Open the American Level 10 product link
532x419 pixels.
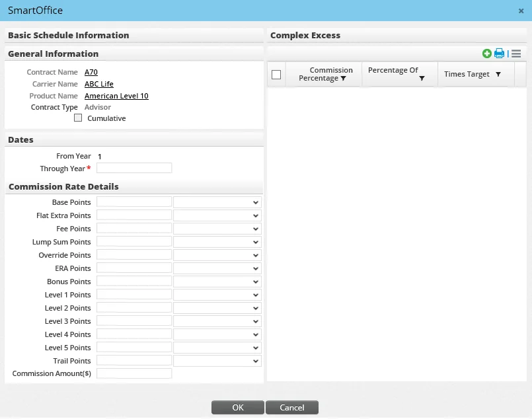[116, 96]
